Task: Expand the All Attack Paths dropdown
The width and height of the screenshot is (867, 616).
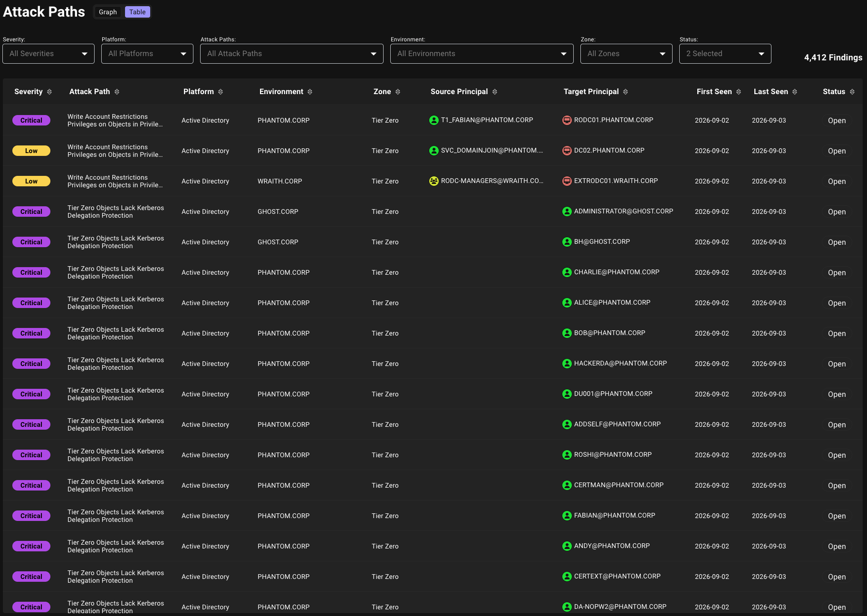Action: [x=292, y=54]
